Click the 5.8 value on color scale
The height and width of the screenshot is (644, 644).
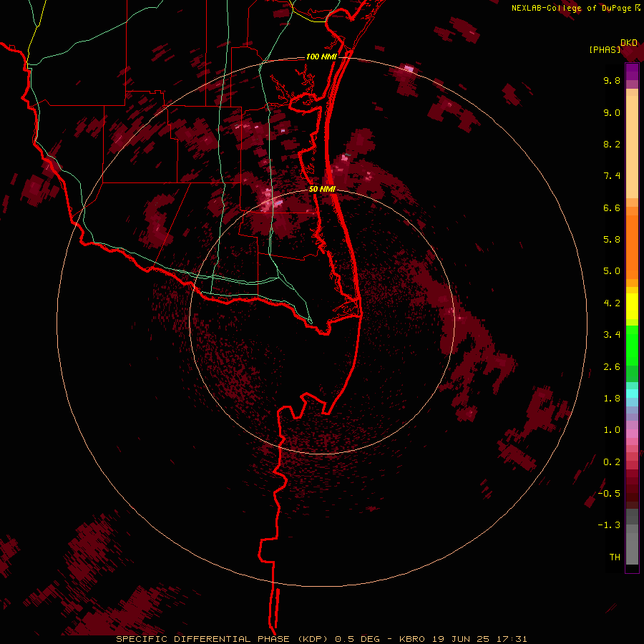tap(612, 240)
